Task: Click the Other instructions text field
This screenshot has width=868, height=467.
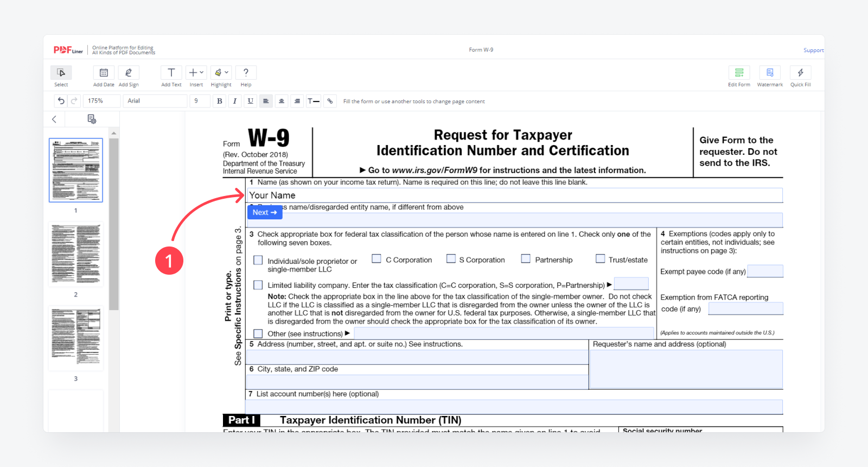Action: pos(504,333)
